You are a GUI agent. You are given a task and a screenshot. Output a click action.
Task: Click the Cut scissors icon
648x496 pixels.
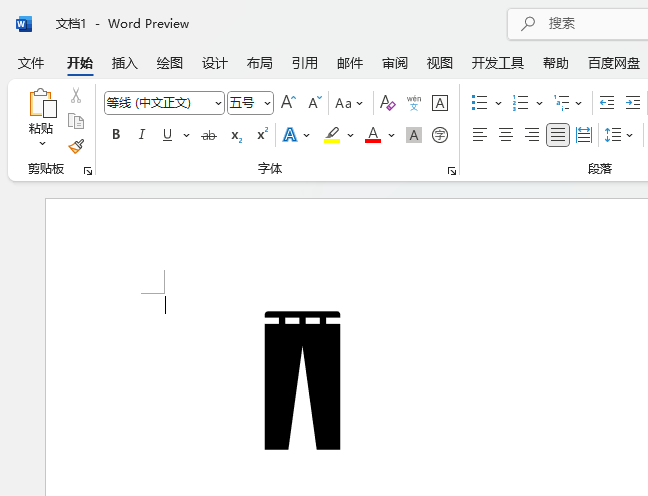pyautogui.click(x=76, y=96)
